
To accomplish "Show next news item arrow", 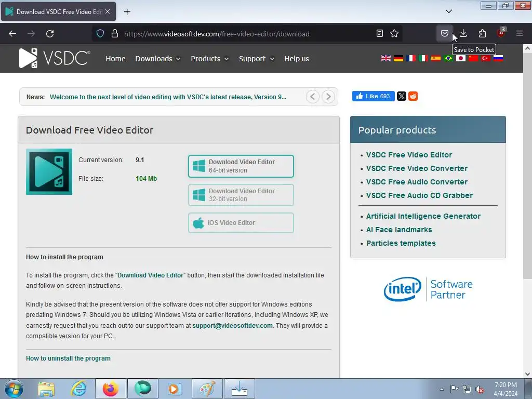I will coord(328,97).
